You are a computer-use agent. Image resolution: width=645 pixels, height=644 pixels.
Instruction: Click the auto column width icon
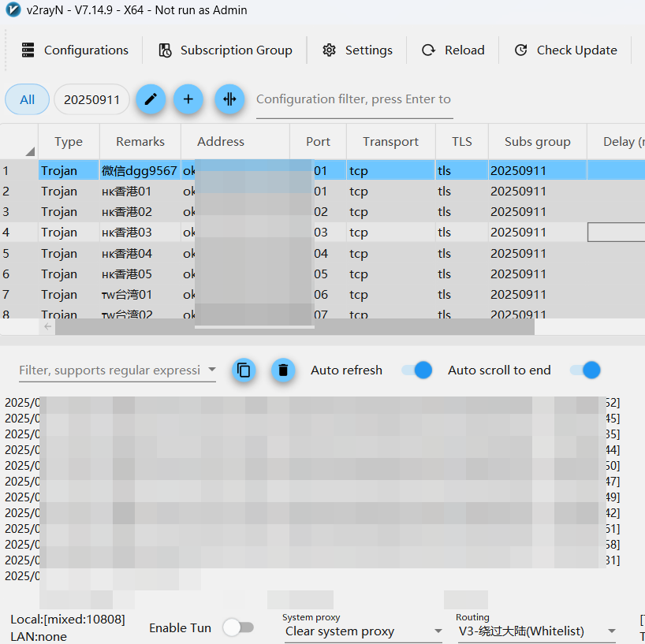(x=229, y=99)
